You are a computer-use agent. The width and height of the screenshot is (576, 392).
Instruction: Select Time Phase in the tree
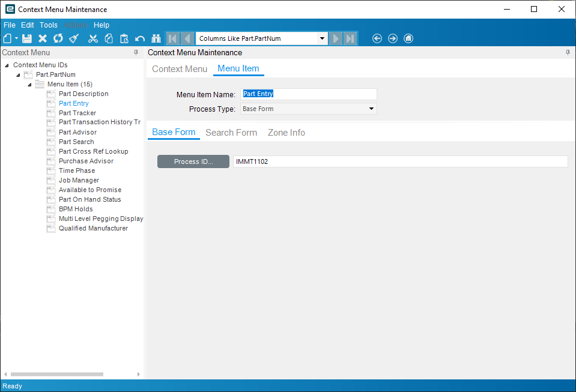click(x=77, y=170)
